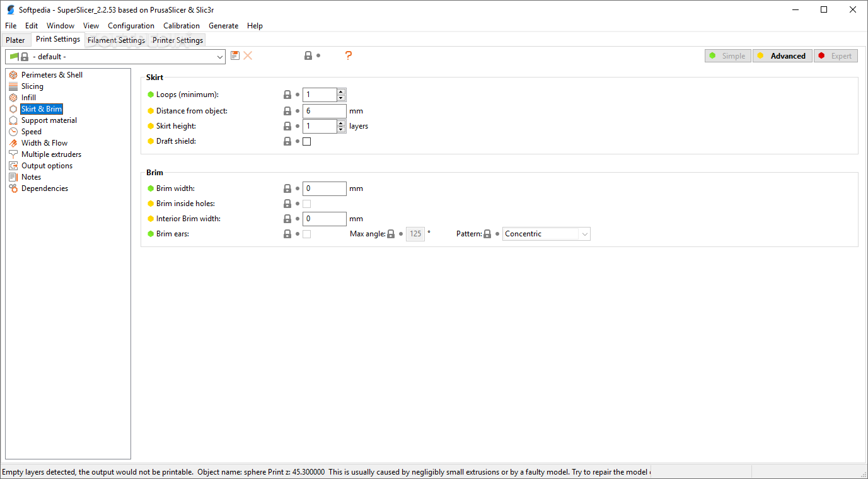Image resolution: width=868 pixels, height=479 pixels.
Task: Toggle the Brim inside holes checkbox
Action: pyautogui.click(x=307, y=204)
